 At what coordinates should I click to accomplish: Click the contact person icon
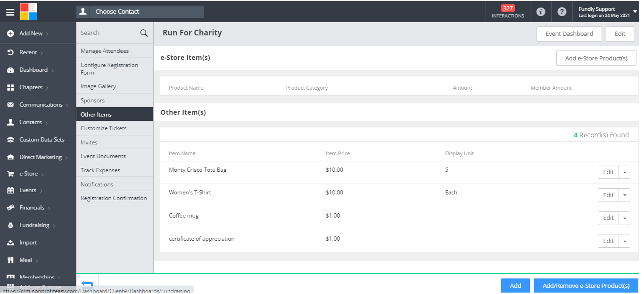pos(83,11)
